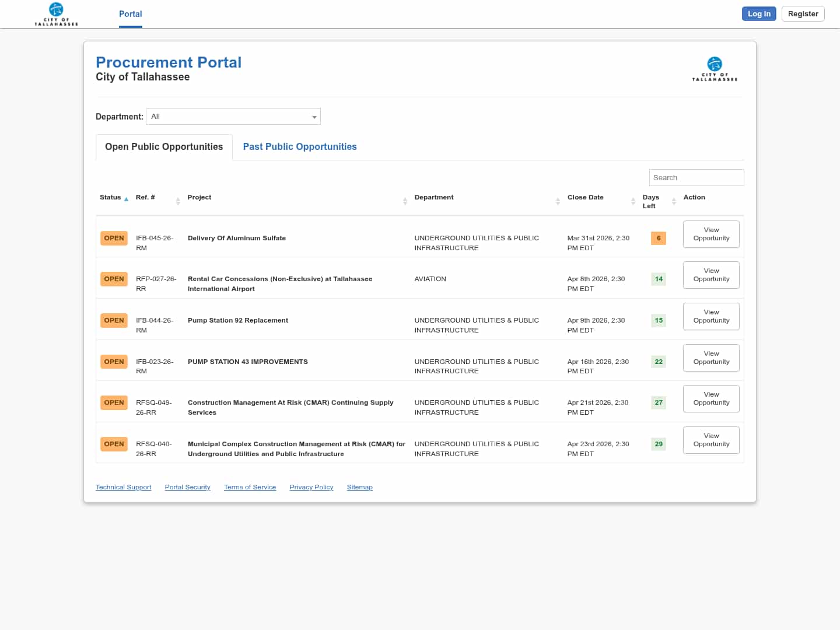This screenshot has width=840, height=630.
Task: Sort table by Close Date column arrows
Action: click(x=633, y=201)
